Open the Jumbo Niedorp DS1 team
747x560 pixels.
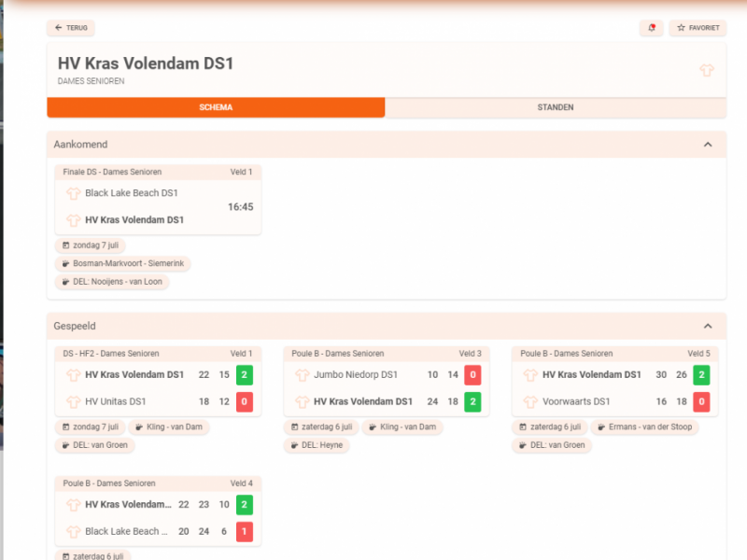pyautogui.click(x=356, y=375)
